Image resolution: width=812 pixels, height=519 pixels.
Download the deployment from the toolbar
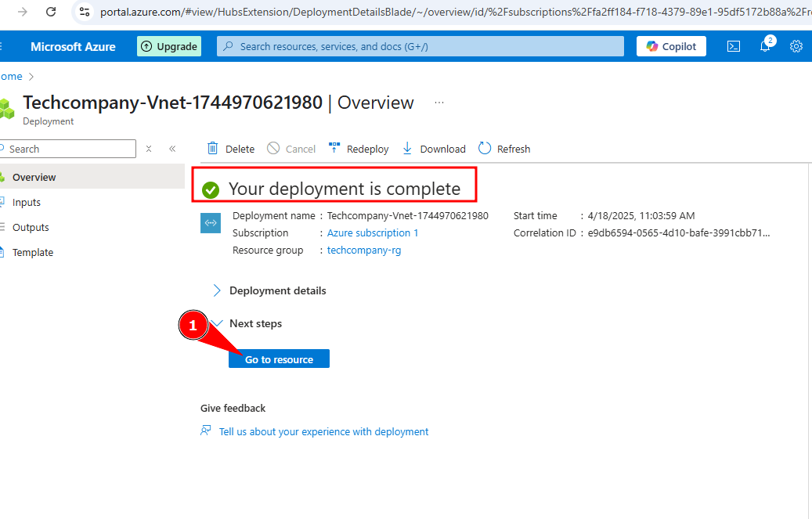tap(434, 149)
